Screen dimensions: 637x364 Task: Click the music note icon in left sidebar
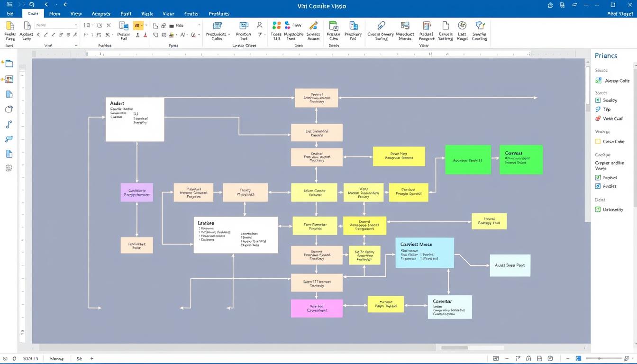pyautogui.click(x=9, y=125)
